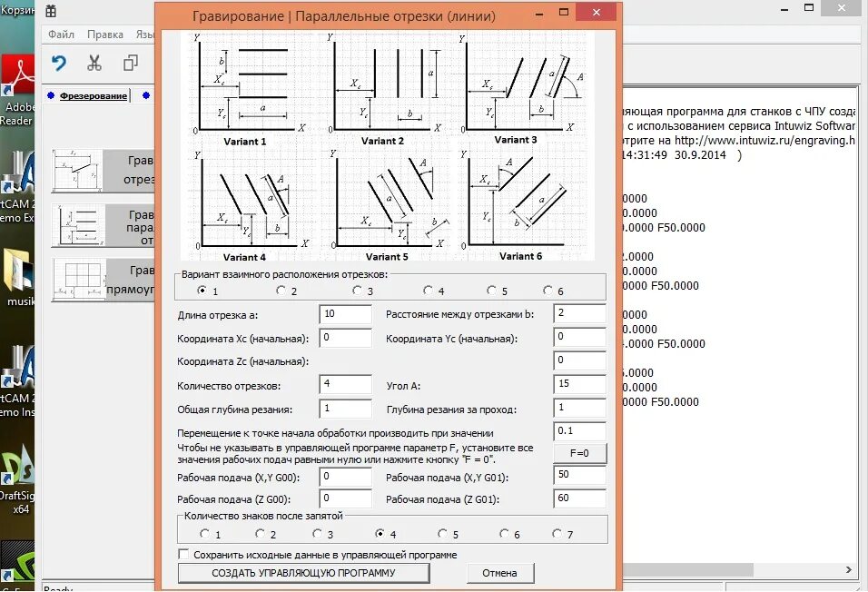Screen dimensions: 868x592
Task: Click the Copy icon in toolbar
Action: 130,63
